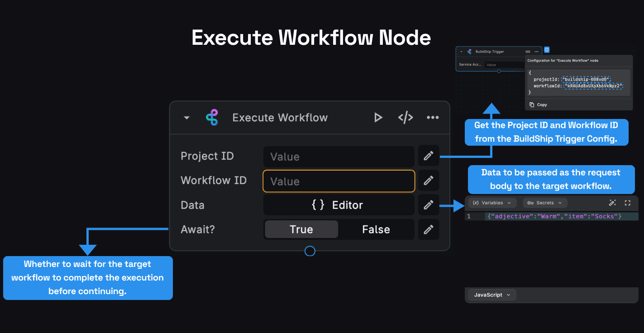Click into Workflow ID value field

click(x=338, y=181)
